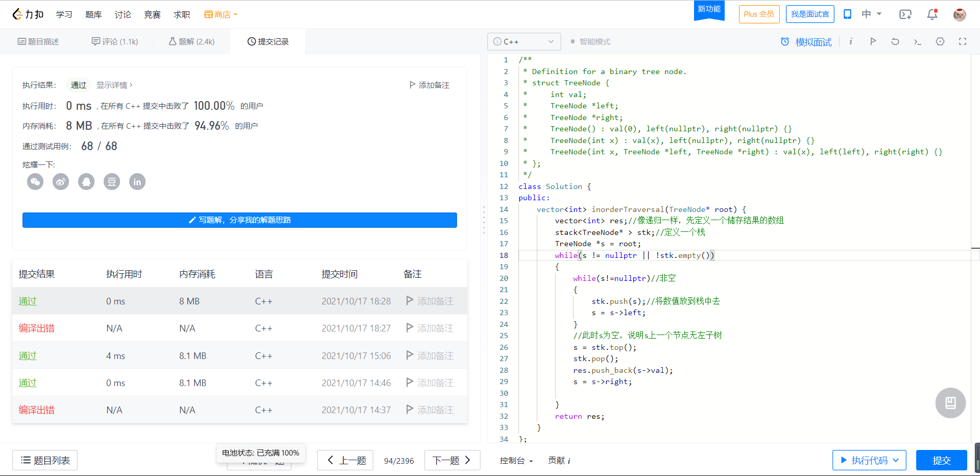Share result via Weibo icon
The image size is (980, 476).
tap(61, 181)
